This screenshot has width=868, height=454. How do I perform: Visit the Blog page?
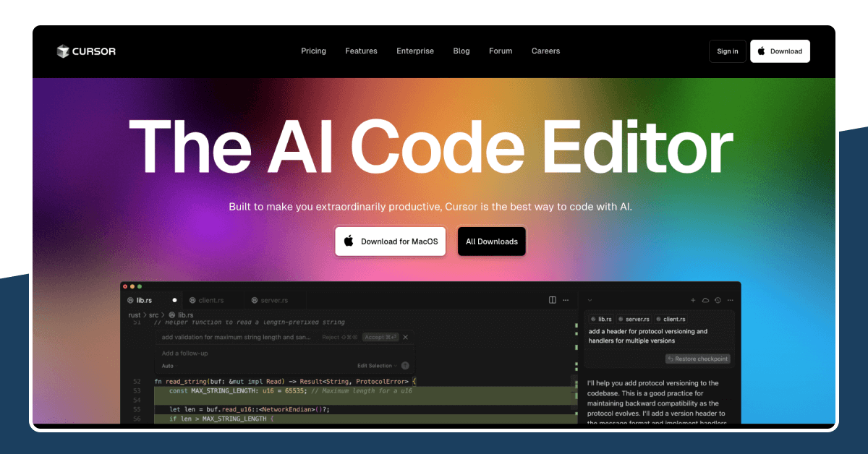tap(461, 51)
